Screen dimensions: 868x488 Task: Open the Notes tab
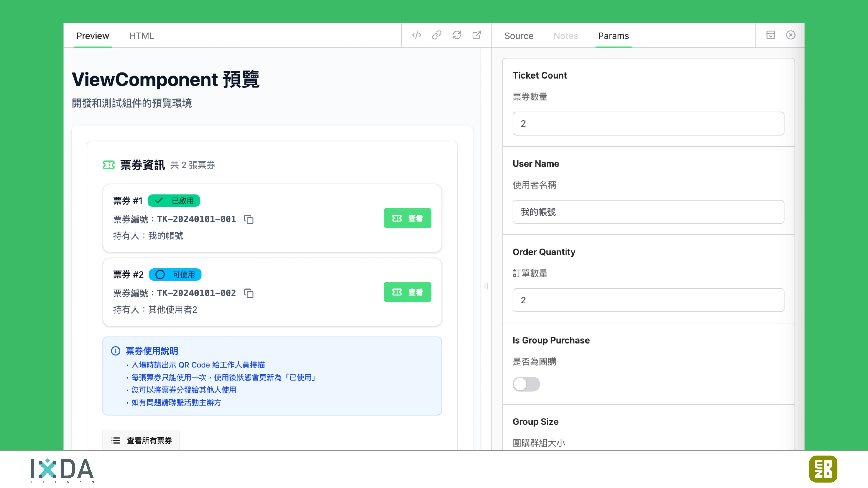click(566, 36)
